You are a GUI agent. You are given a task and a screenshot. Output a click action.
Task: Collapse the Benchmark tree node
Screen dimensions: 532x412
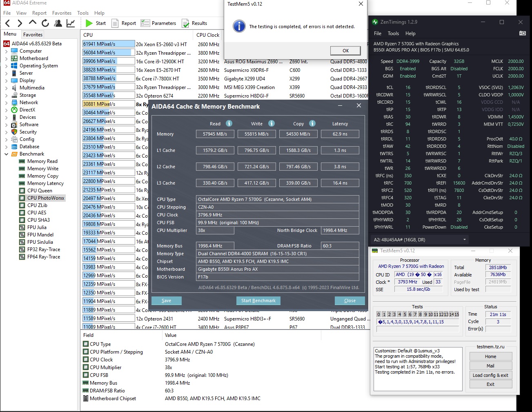click(6, 154)
